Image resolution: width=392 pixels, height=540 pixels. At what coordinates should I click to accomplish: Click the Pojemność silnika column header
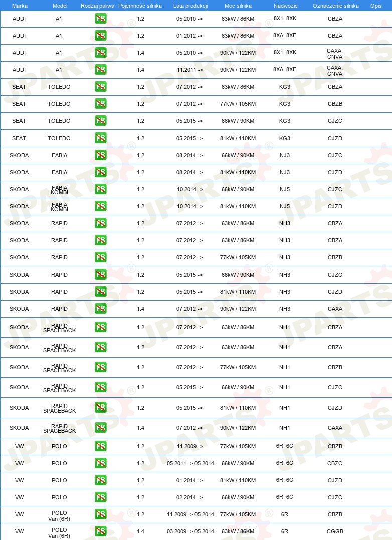[140, 6]
